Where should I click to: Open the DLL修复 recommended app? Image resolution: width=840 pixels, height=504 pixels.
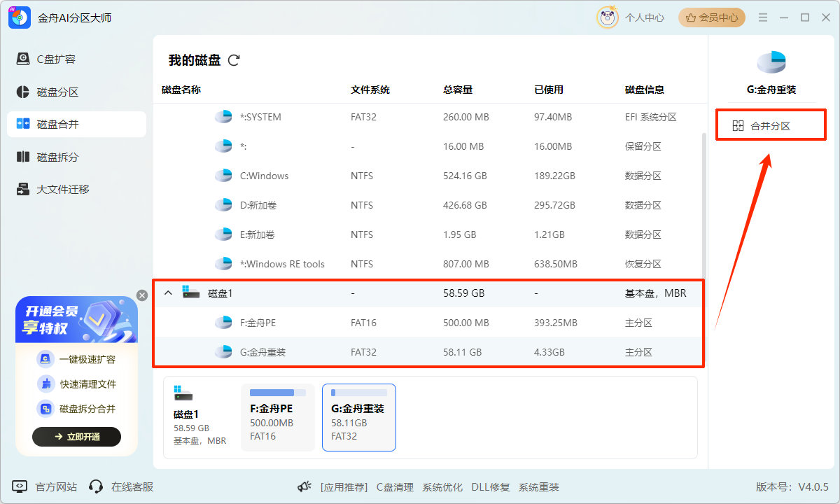pyautogui.click(x=490, y=487)
